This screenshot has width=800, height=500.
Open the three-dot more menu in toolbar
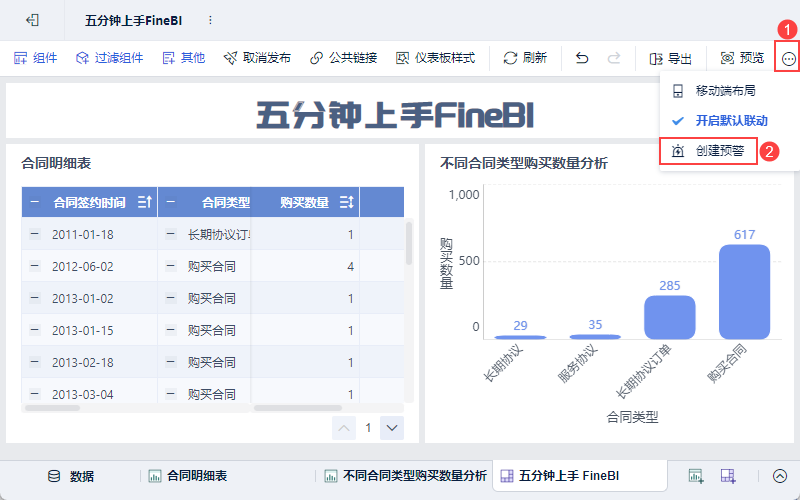click(x=789, y=58)
